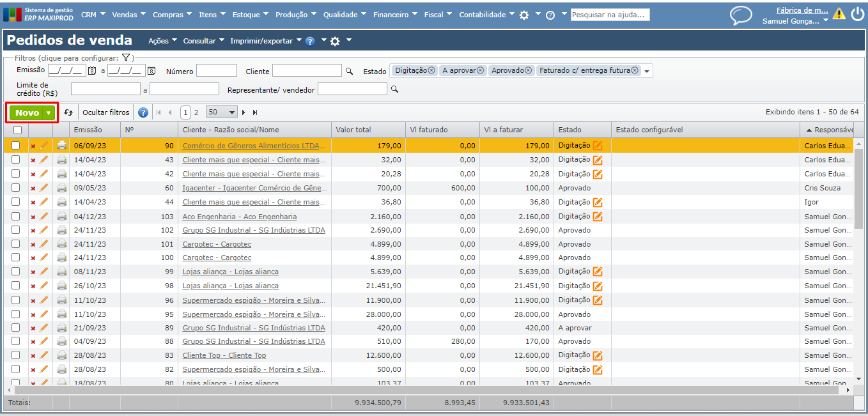Check the select-all checkbox in table header
868x416 pixels.
pos(17,130)
